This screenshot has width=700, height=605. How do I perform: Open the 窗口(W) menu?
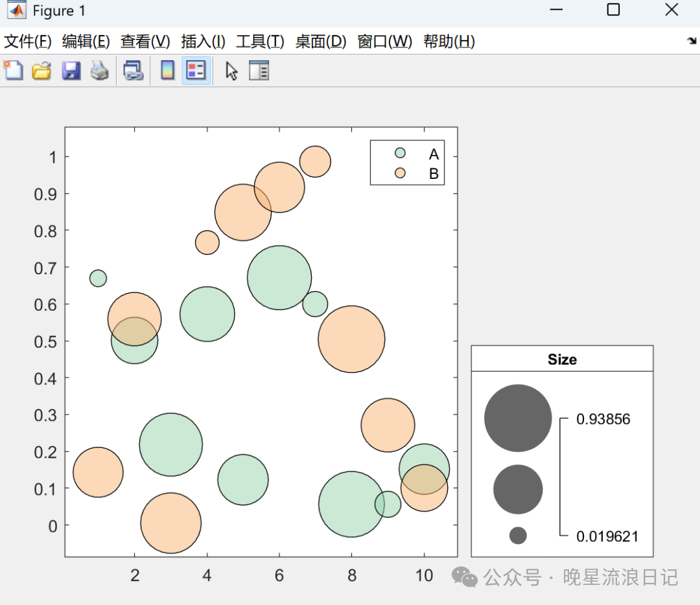(x=384, y=42)
